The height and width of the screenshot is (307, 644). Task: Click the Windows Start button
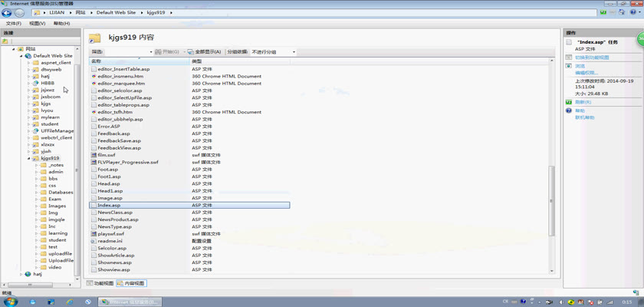9,302
